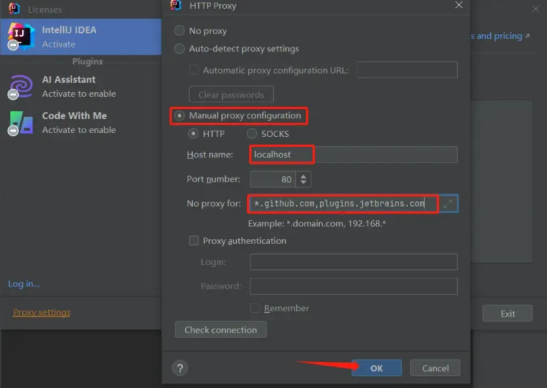Click the AI Assistant plugin icon
This screenshot has width=548, height=389.
[21, 87]
